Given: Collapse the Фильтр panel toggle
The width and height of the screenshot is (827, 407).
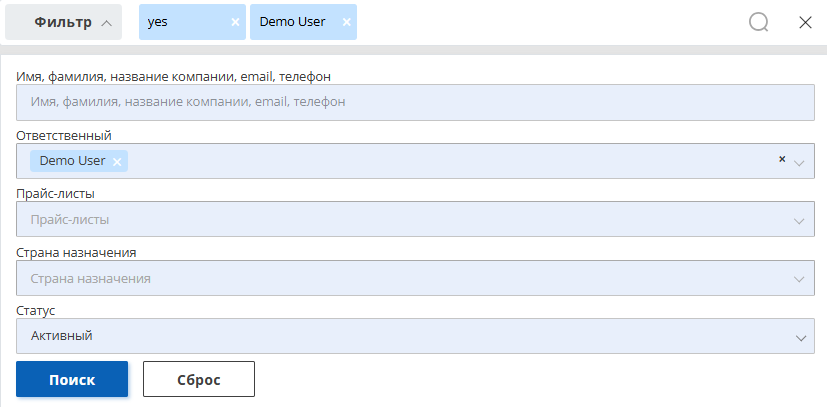Looking at the screenshot, I should coord(63,22).
